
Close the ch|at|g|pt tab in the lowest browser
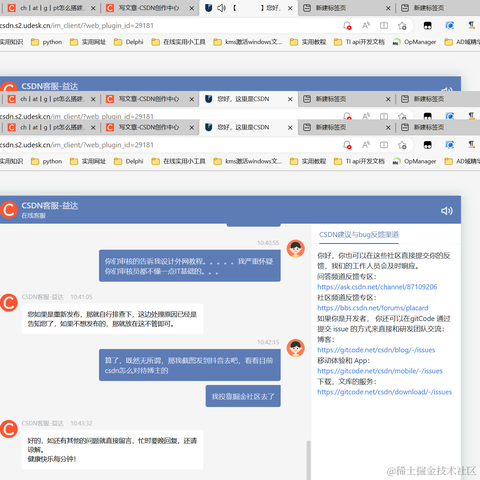point(93,128)
